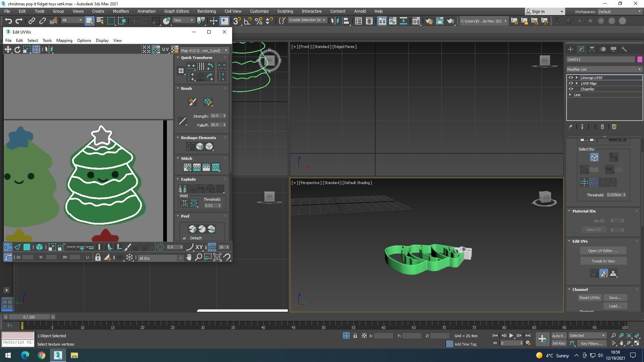Click the Reset UVWs button
This screenshot has width=644, height=362.
[x=589, y=298]
